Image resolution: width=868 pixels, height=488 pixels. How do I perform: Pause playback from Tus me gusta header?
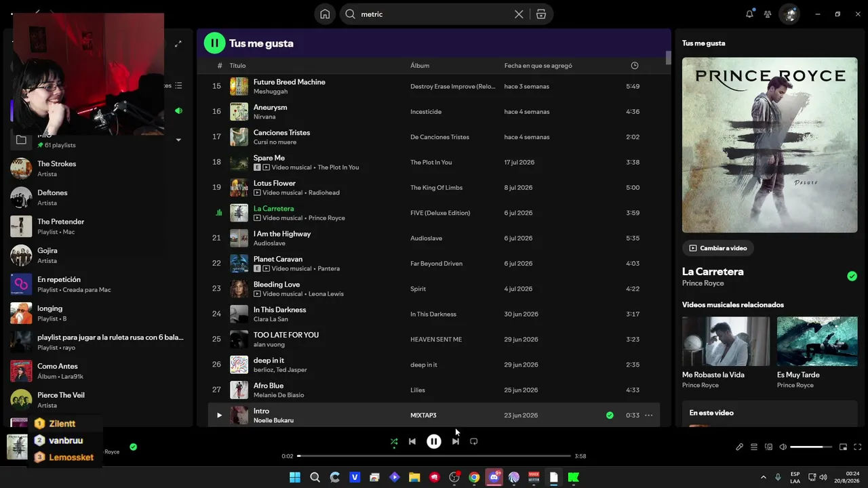(214, 43)
